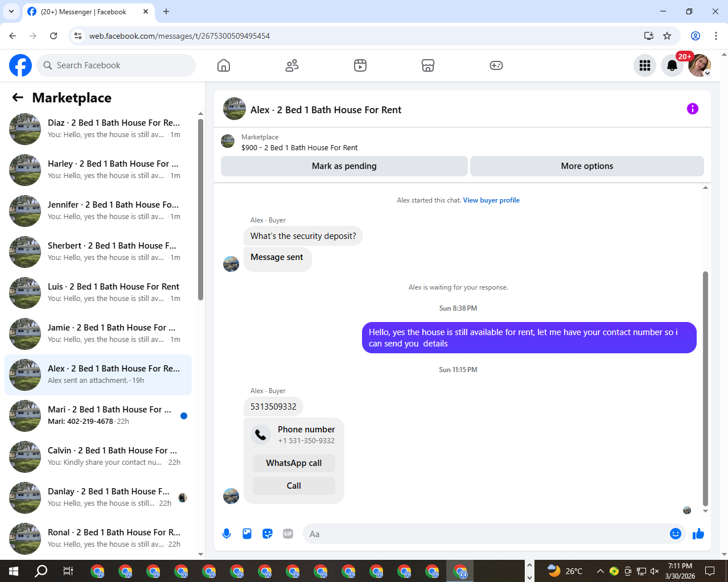Click the WhatsApp call button
Viewport: 728px width, 582px height.
click(294, 463)
